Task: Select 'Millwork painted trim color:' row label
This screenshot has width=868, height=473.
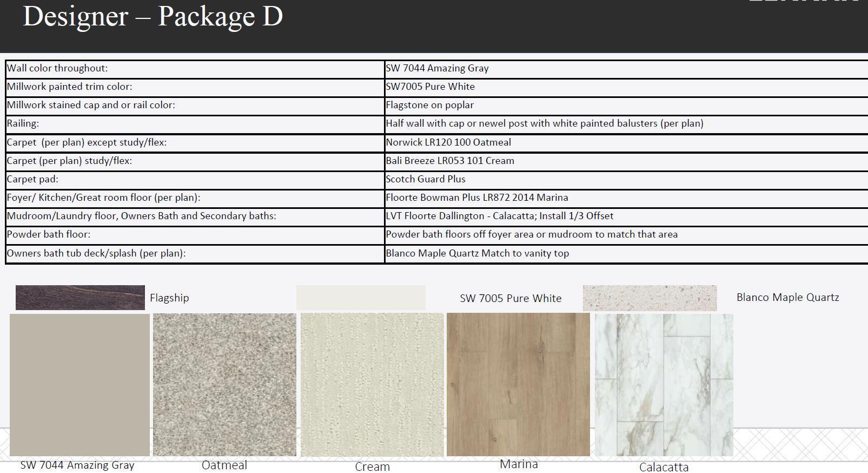Action: (x=69, y=87)
